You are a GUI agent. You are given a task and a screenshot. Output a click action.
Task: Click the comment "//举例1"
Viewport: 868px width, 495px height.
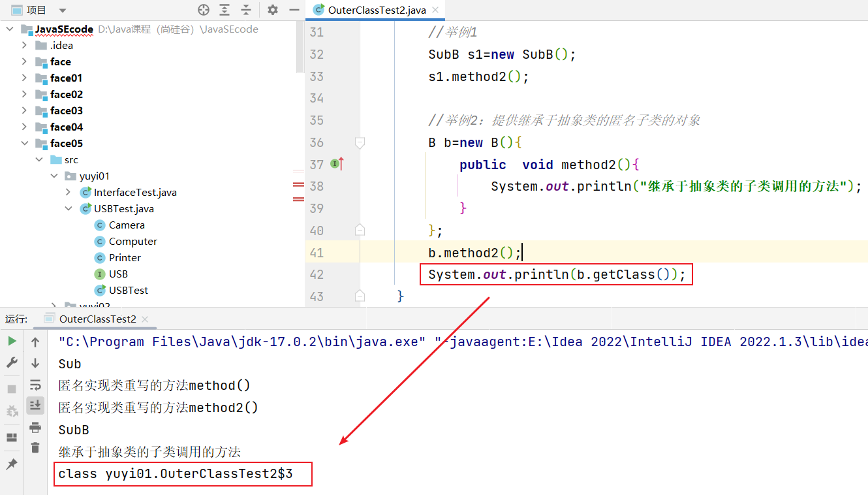click(x=453, y=32)
